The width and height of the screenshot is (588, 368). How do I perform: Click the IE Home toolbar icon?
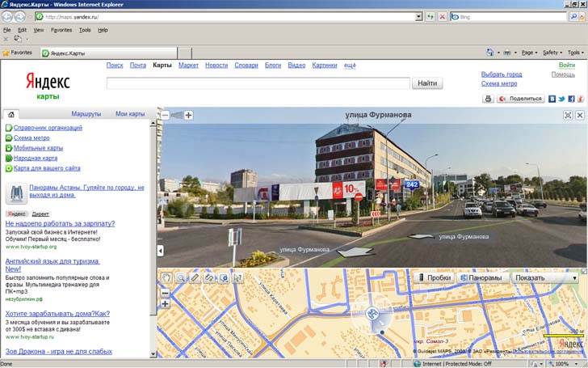pos(489,53)
